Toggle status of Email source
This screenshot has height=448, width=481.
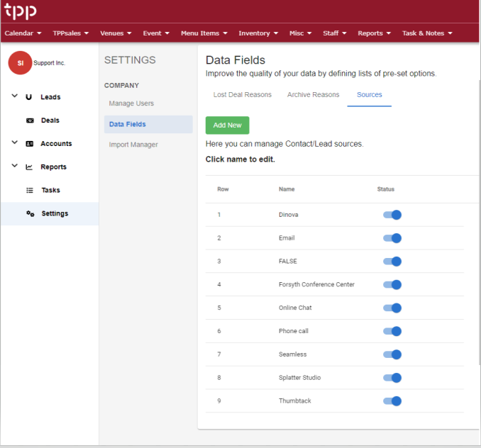coord(392,238)
